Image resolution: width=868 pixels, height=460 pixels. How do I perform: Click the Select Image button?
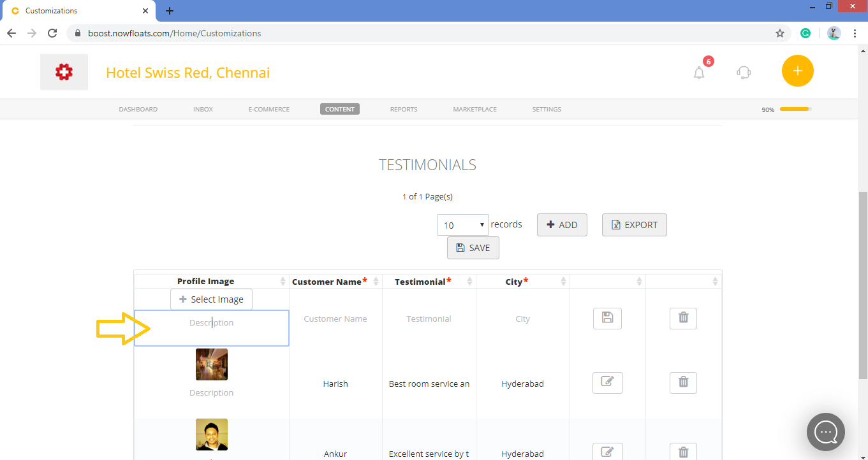pyautogui.click(x=211, y=299)
